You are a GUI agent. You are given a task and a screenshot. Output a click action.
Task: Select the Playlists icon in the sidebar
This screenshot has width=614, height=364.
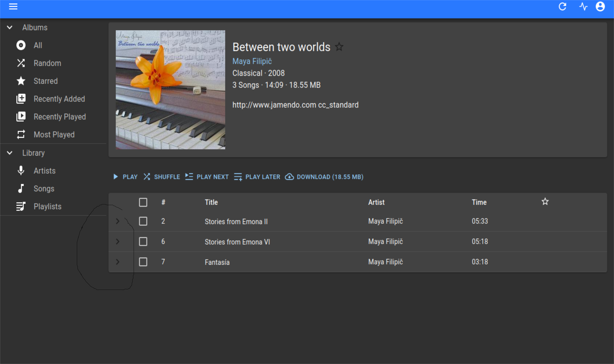tap(21, 206)
